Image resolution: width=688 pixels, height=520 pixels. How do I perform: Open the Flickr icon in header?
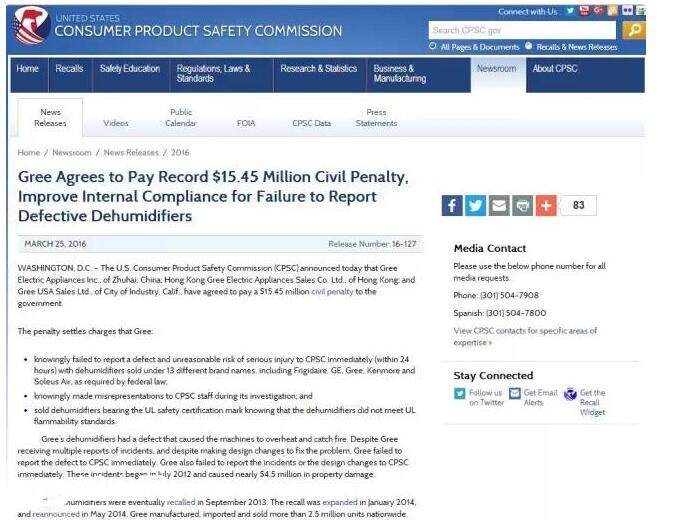627,11
